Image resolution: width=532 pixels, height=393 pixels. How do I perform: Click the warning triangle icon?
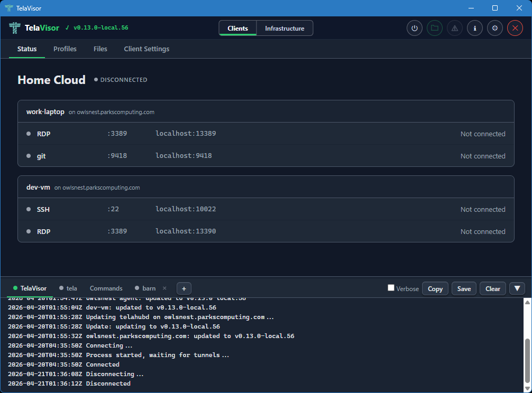tap(455, 29)
